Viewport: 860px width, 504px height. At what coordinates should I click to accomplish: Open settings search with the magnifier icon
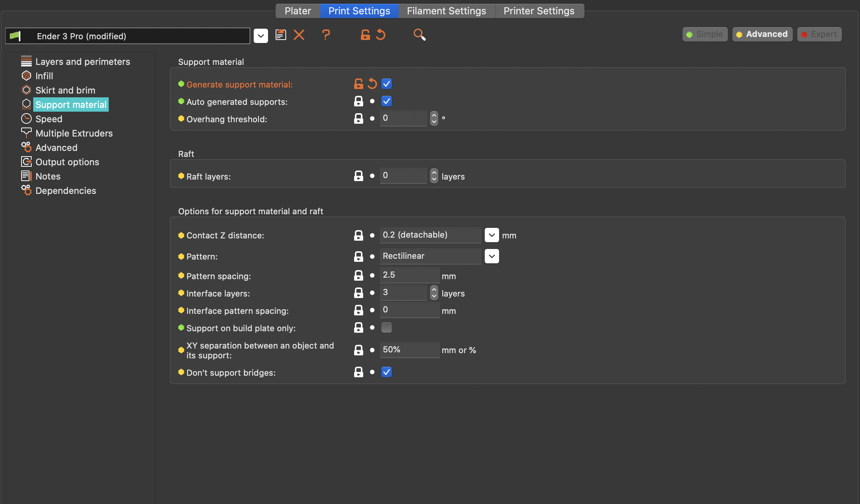pos(420,35)
